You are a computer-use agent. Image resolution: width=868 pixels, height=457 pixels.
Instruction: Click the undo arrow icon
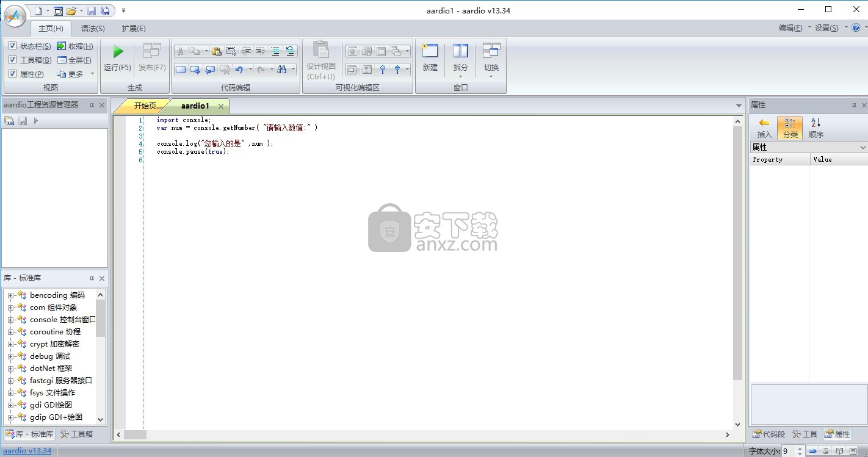[x=239, y=70]
